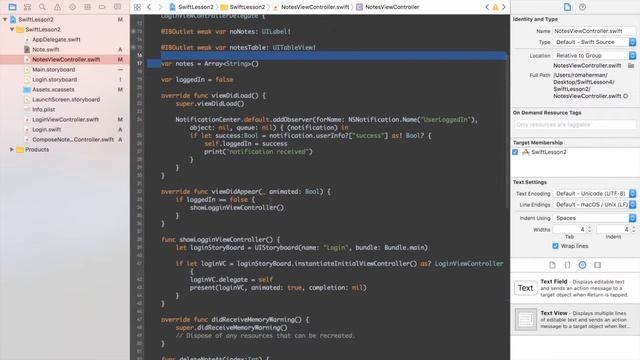Go back with the editor back arrow

149,7
